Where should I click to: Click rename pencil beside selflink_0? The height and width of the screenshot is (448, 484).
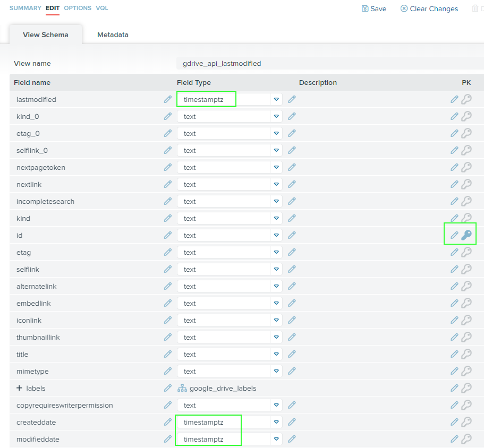pos(167,150)
